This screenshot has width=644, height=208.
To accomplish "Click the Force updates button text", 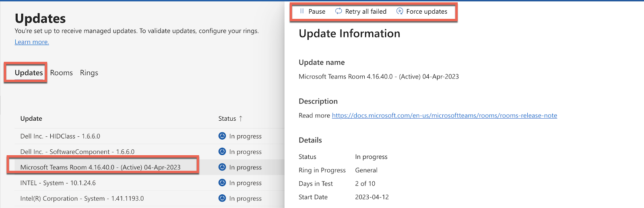I will coord(427,12).
